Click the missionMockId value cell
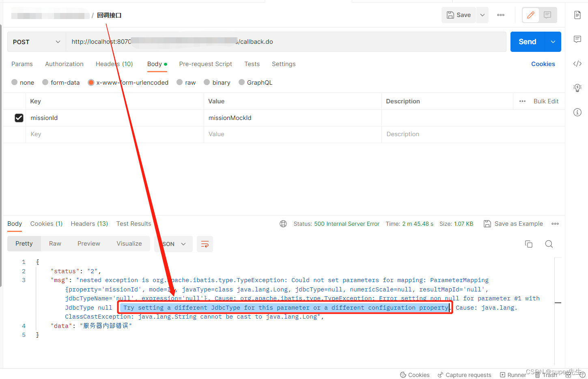 293,118
